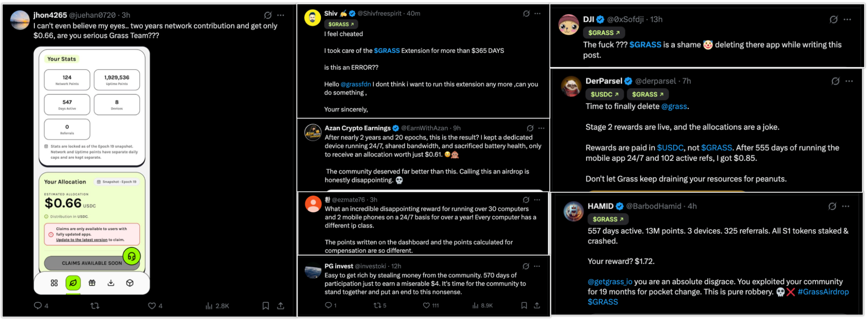The image size is (868, 320).
Task: Bookmark jhon4265's tweet
Action: tap(266, 306)
